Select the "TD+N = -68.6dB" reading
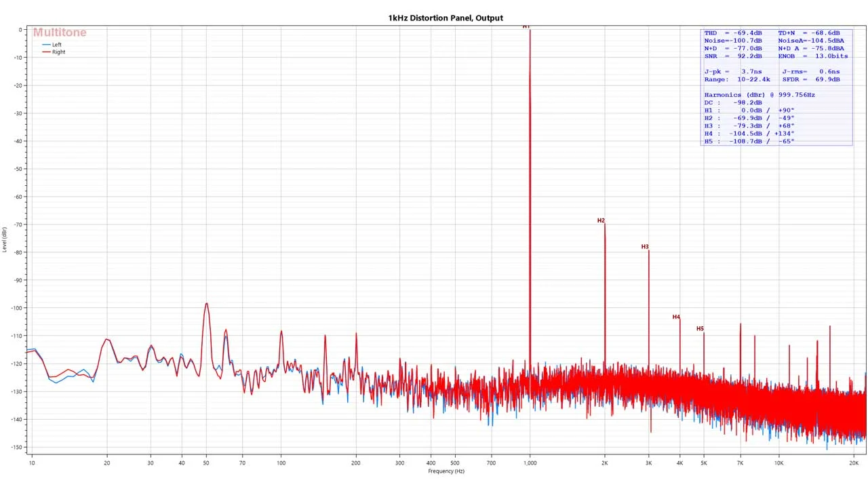 809,33
